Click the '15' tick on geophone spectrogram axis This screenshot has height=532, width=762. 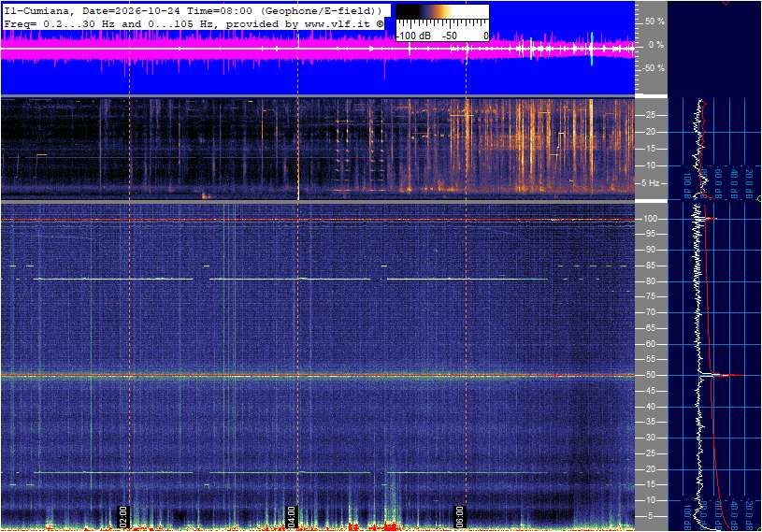pos(650,149)
